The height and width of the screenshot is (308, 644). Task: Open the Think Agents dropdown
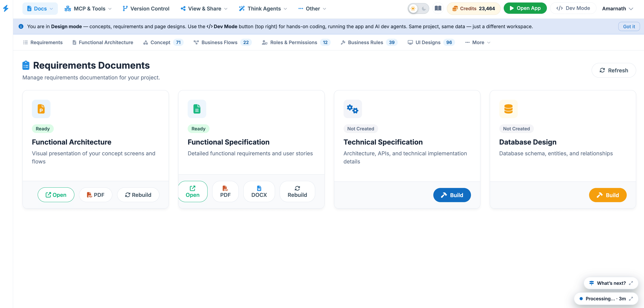click(263, 9)
